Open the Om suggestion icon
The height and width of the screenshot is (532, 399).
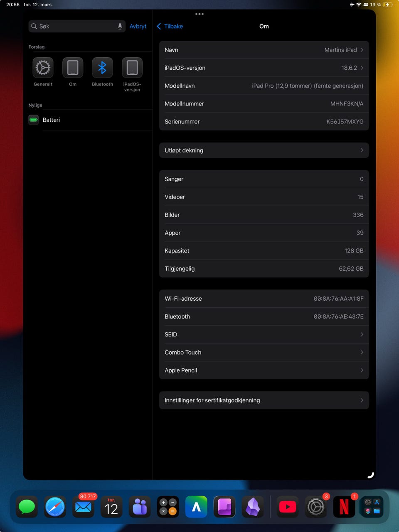point(73,68)
